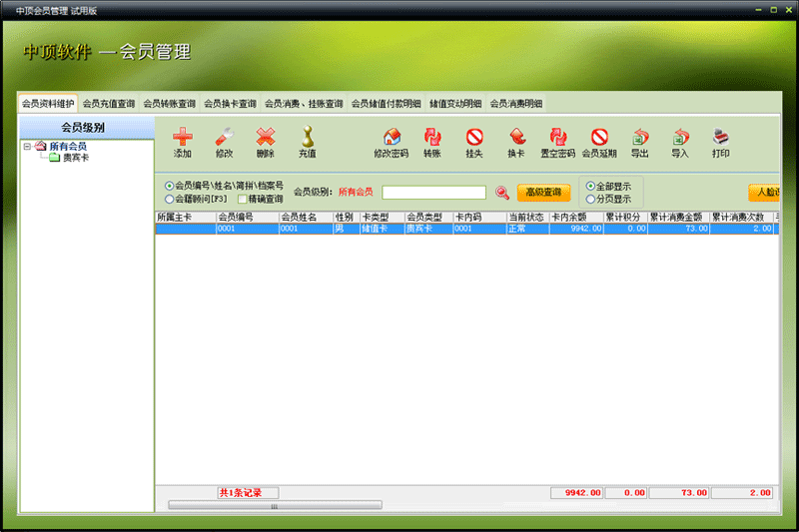Click the 打印 printer icon

pos(720,137)
